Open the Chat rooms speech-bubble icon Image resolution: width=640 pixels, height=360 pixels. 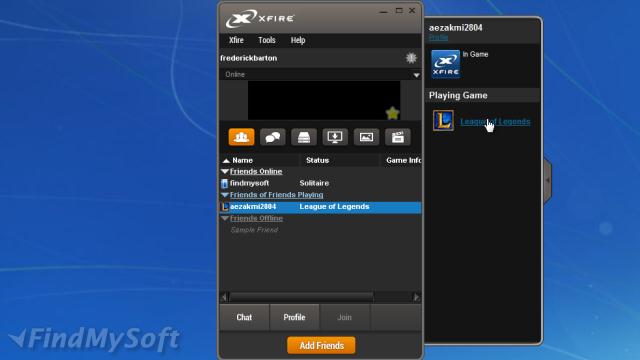click(x=273, y=137)
